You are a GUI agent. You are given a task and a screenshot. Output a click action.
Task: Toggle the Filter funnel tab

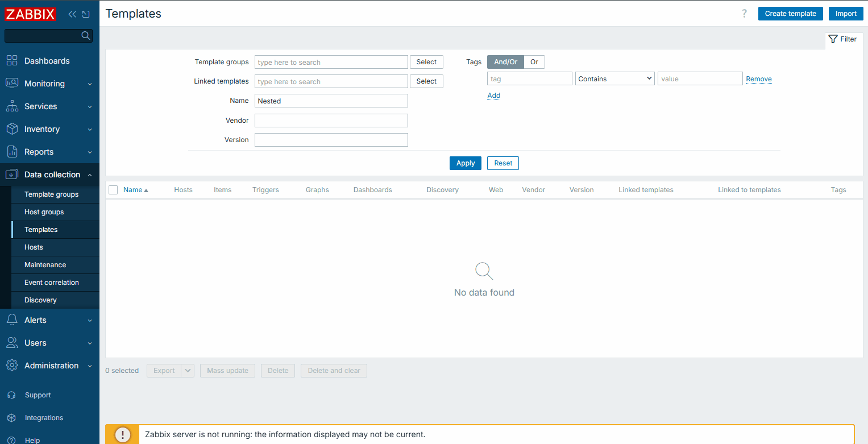point(843,39)
